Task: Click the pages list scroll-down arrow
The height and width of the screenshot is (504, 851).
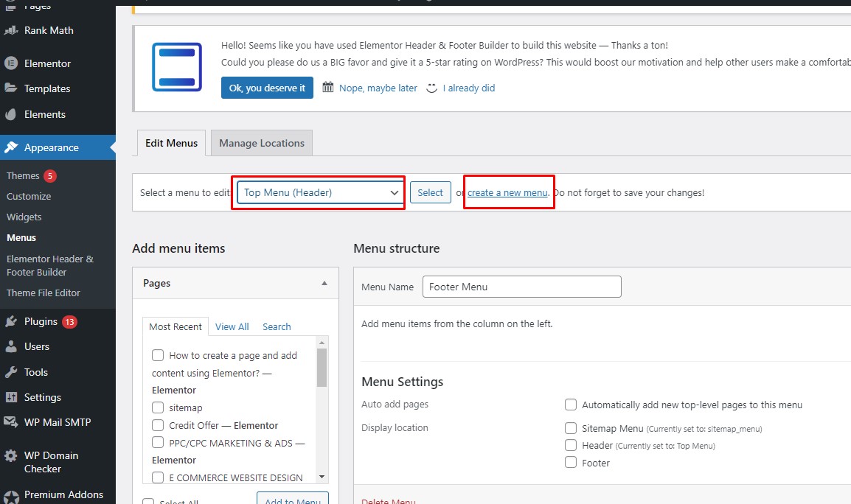Action: pyautogui.click(x=322, y=477)
